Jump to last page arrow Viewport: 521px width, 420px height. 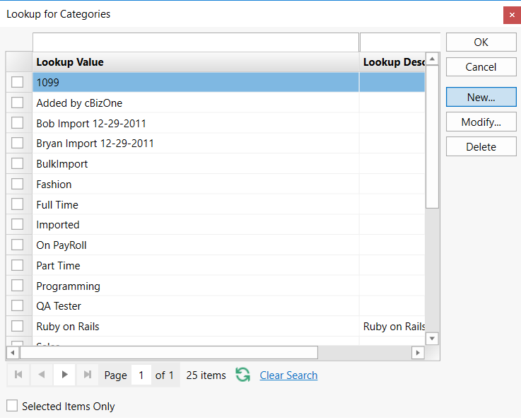pyautogui.click(x=88, y=375)
